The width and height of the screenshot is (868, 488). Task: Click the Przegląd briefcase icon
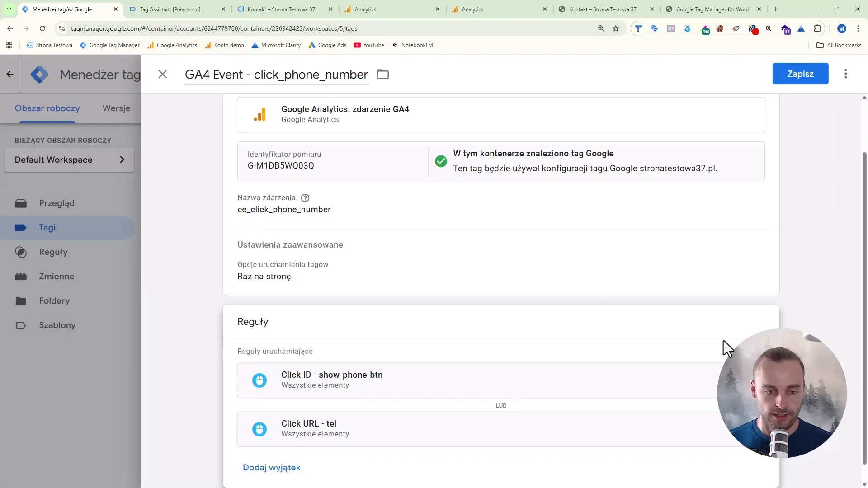tap(21, 203)
